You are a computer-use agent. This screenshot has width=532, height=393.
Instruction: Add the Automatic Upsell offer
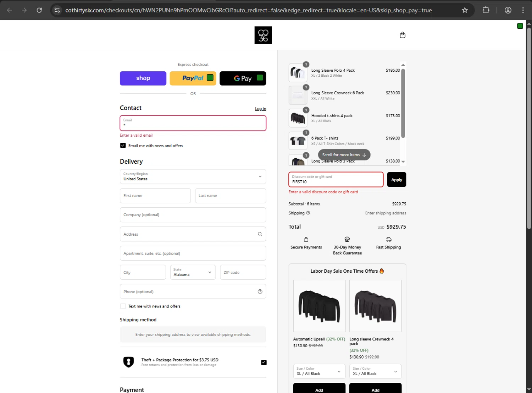[319, 388]
